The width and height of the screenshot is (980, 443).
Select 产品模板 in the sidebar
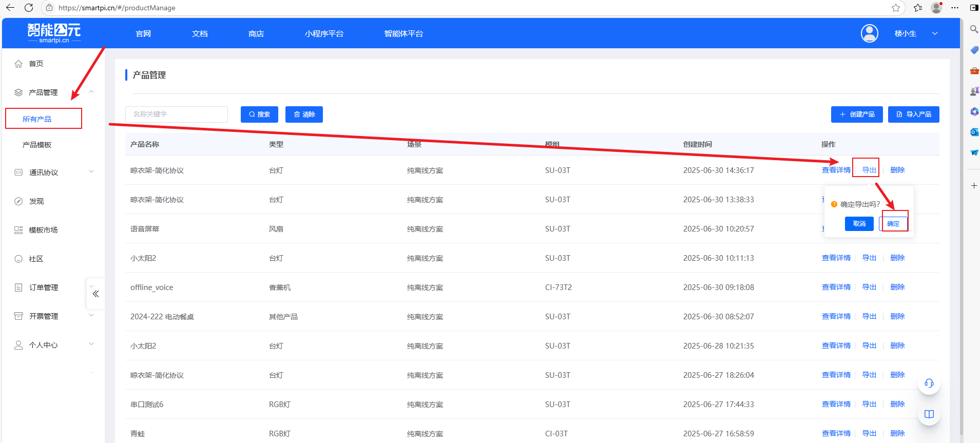pyautogui.click(x=37, y=145)
